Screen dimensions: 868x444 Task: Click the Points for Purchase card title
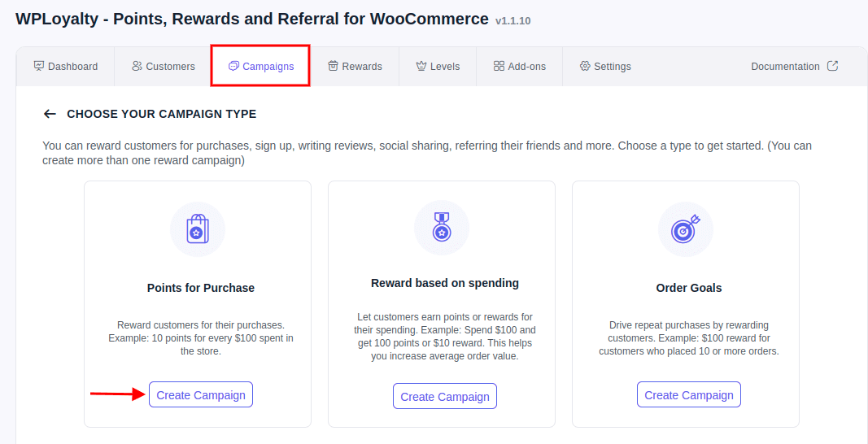(x=201, y=288)
